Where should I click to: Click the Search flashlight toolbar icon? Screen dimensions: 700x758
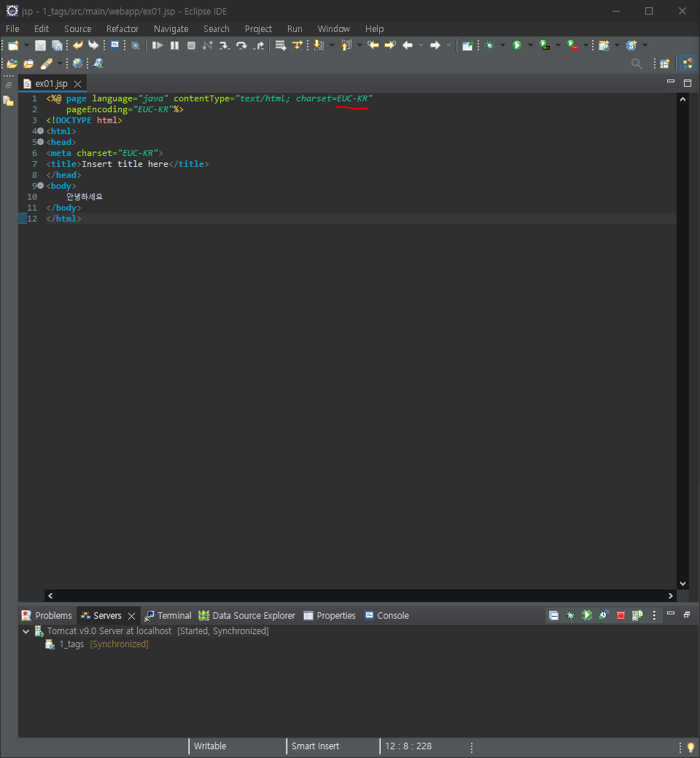(x=47, y=63)
